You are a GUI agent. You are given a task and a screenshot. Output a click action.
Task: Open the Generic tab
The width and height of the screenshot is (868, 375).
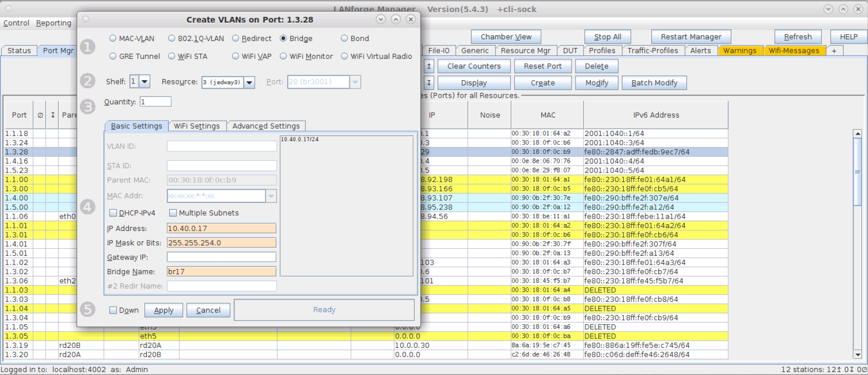coord(475,50)
